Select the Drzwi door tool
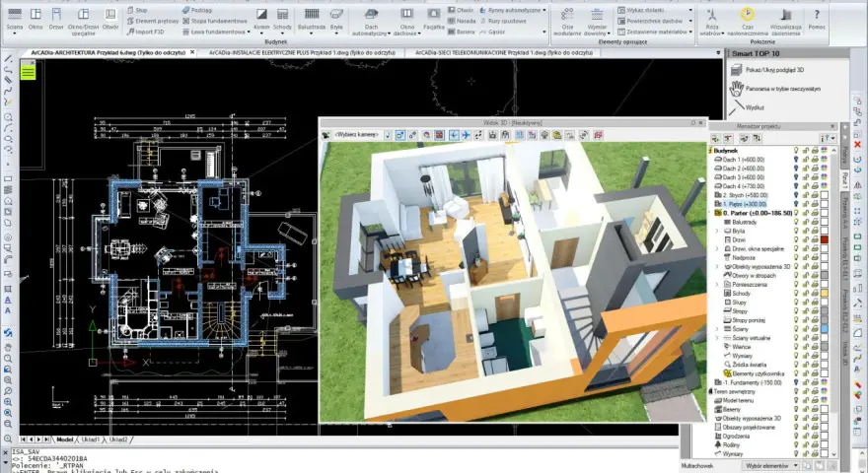This screenshot has height=473, width=868. pyautogui.click(x=56, y=19)
